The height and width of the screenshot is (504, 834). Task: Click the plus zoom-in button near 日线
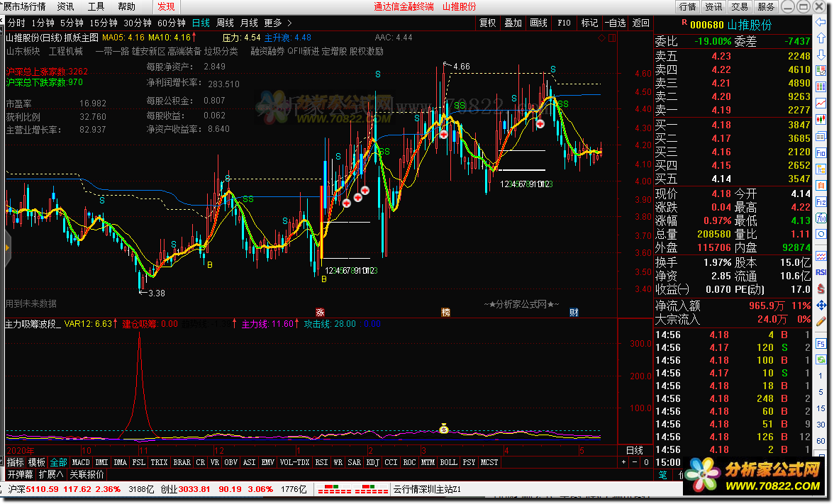tap(624, 462)
